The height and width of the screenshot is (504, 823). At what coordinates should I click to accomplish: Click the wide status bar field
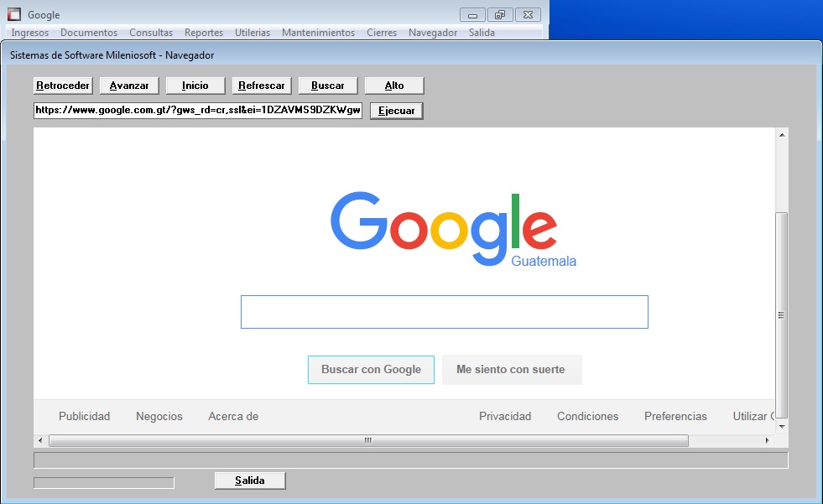pyautogui.click(x=411, y=460)
